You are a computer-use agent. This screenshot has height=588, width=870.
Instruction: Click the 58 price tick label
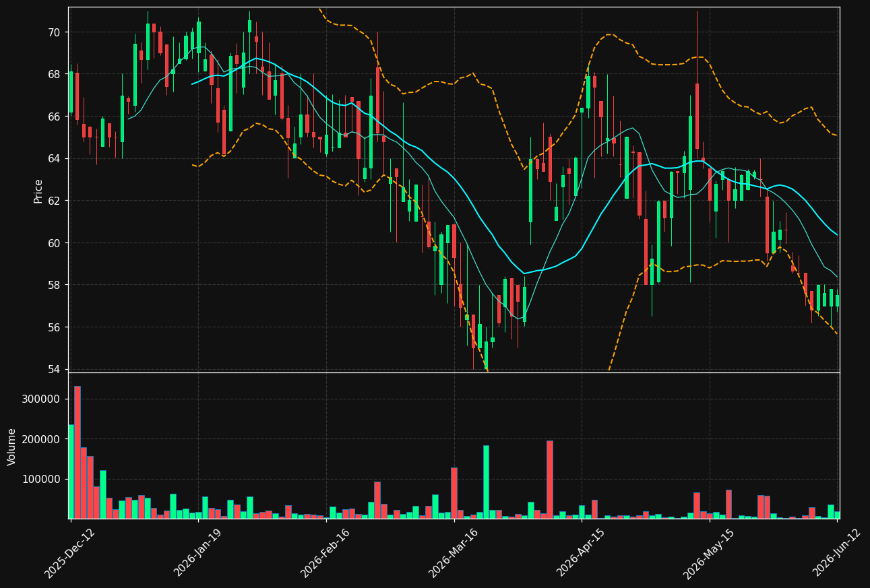pos(54,285)
